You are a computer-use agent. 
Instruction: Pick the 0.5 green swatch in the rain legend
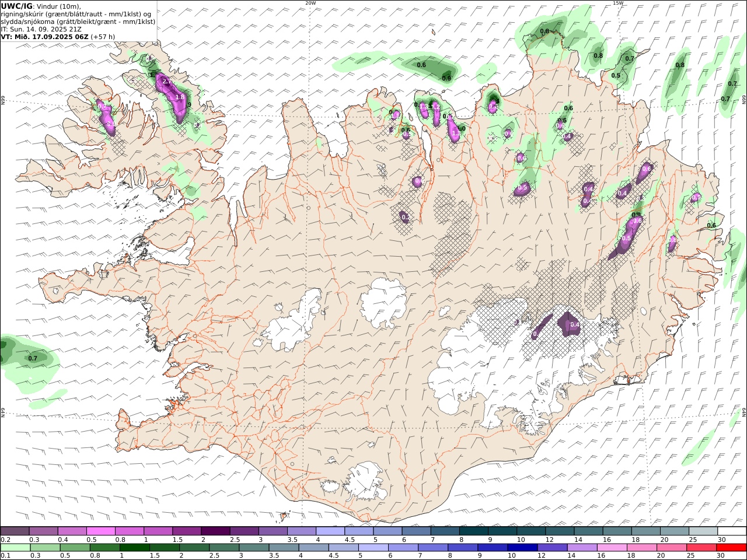(x=75, y=548)
